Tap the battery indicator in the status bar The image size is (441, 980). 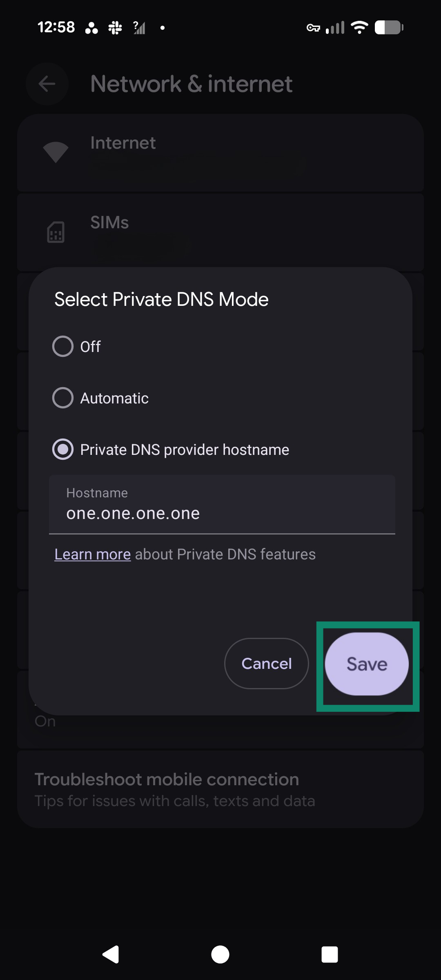click(388, 28)
